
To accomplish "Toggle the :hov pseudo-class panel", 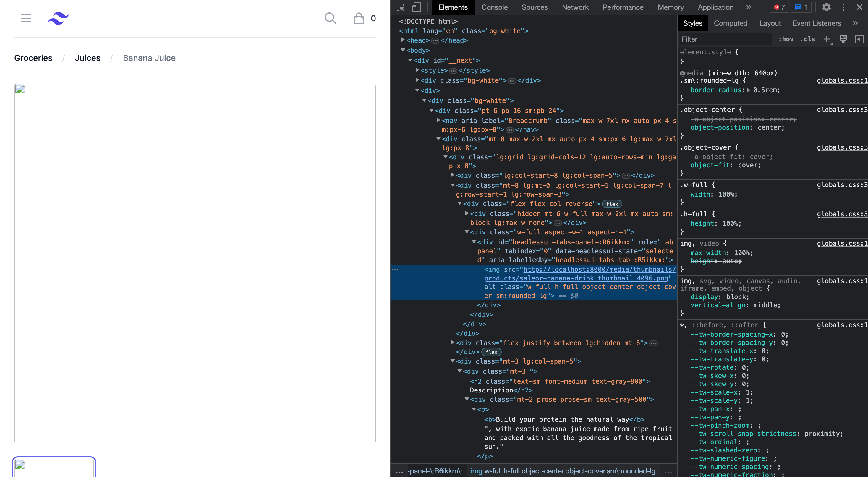I will pyautogui.click(x=786, y=39).
